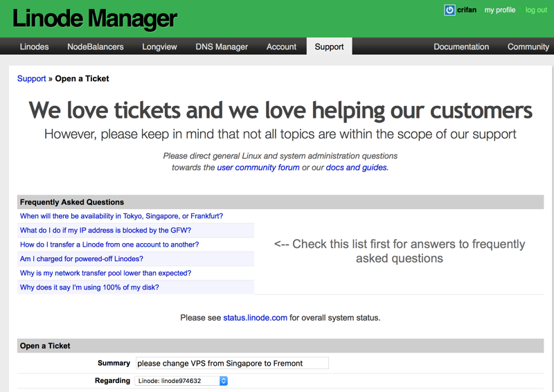Click the 'We love tickets' headline
This screenshot has height=392, width=554.
tap(280, 110)
